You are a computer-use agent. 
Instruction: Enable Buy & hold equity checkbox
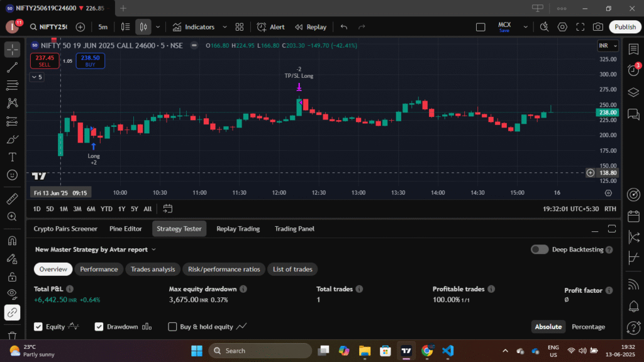point(172,327)
